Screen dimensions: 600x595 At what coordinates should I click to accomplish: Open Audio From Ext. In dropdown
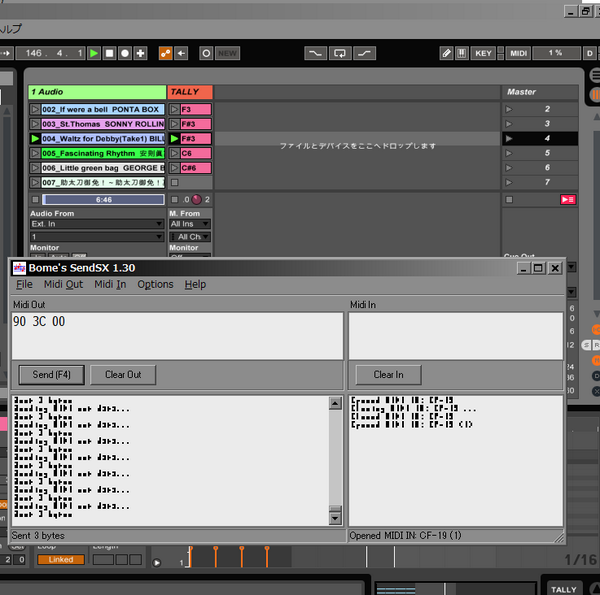pos(97,224)
